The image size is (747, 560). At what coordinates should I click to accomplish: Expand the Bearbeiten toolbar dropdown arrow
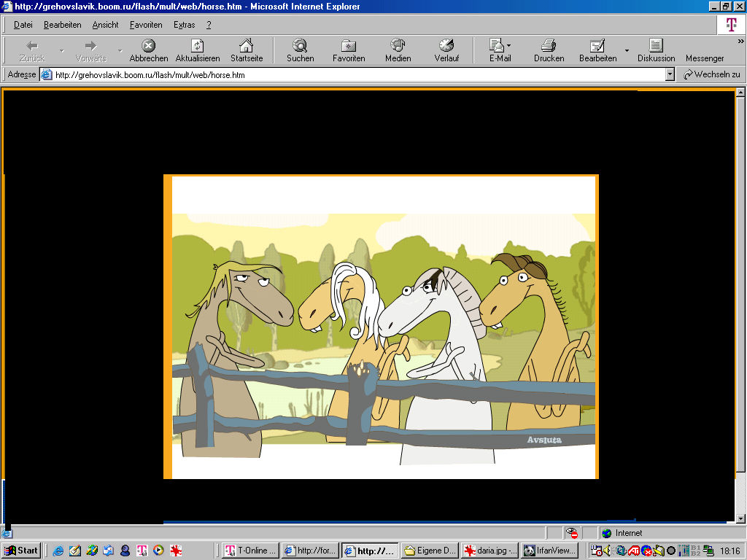coord(627,50)
